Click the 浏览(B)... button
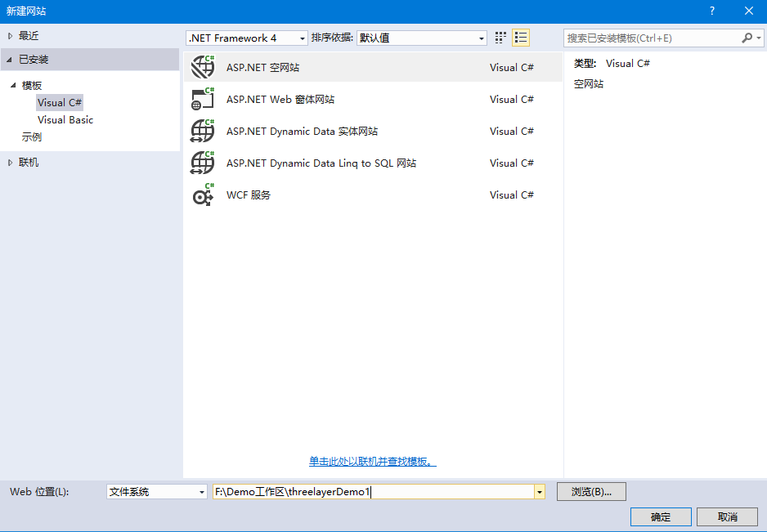The image size is (767, 532). [591, 492]
